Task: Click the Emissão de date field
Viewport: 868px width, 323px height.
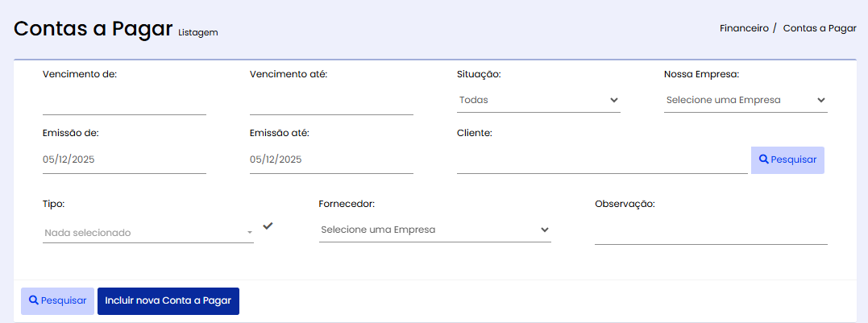Action: [124, 160]
